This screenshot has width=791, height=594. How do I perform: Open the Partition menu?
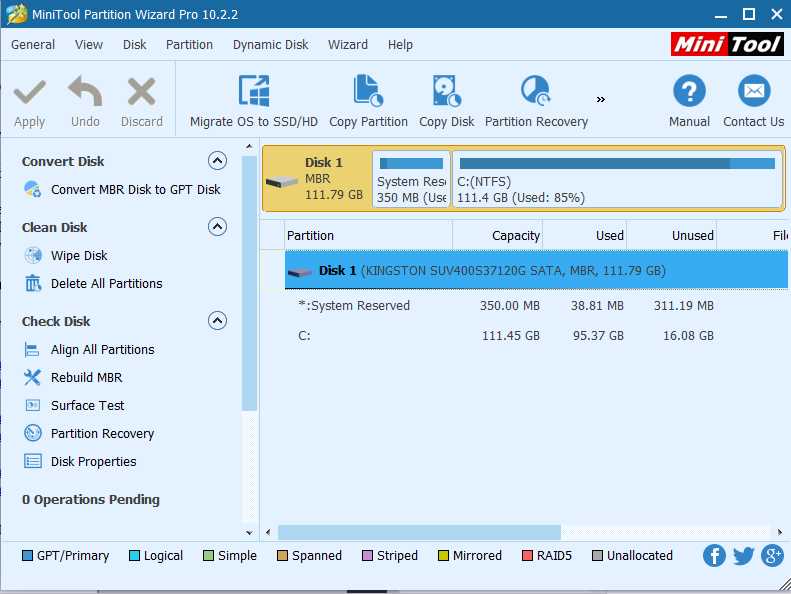click(189, 44)
